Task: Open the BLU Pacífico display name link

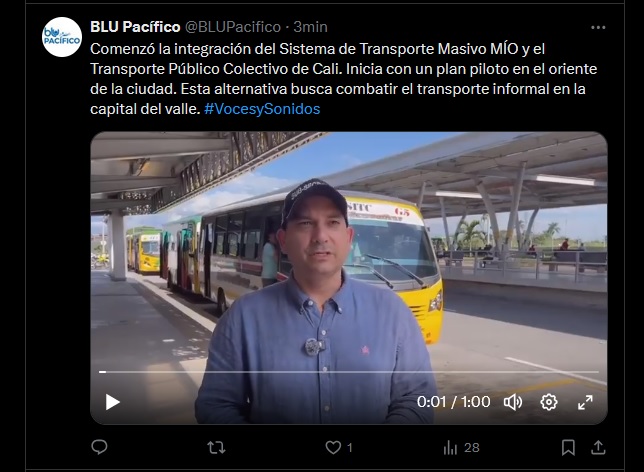Action: (135, 27)
